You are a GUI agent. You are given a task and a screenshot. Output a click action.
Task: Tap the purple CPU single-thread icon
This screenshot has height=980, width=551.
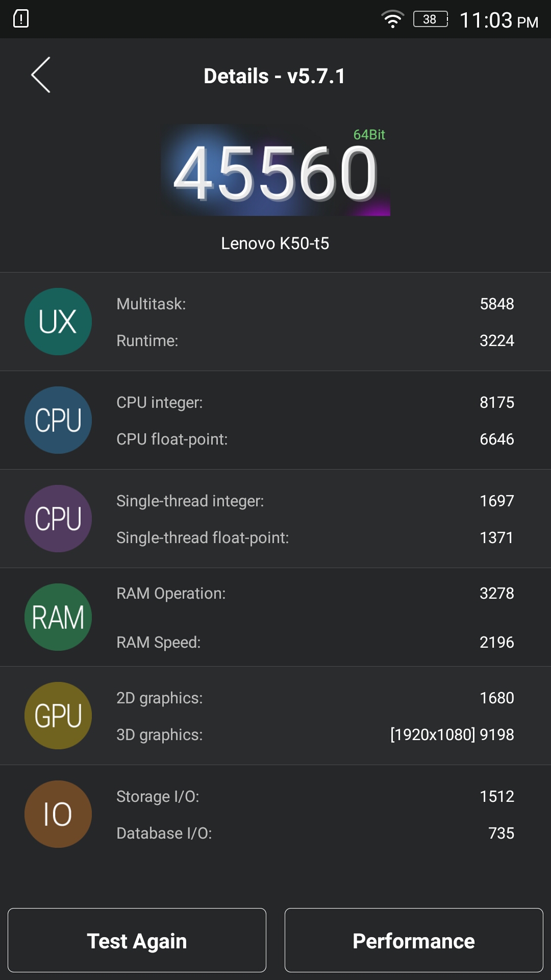[x=58, y=519]
